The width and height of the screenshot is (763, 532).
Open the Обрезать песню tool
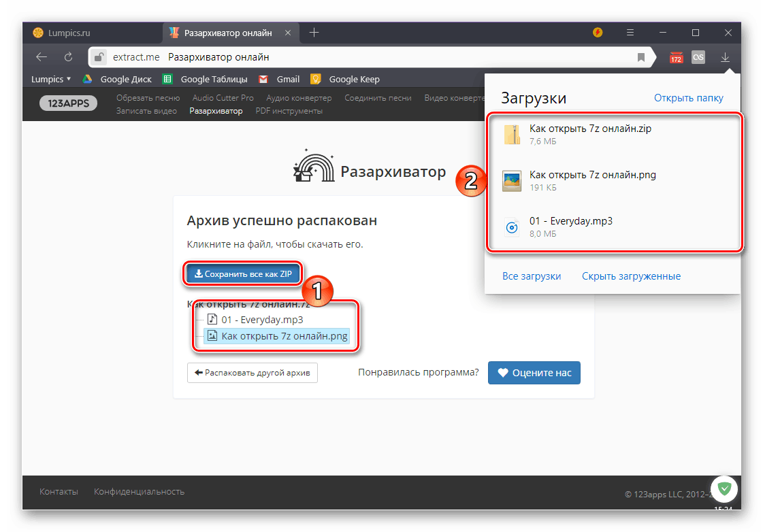[x=148, y=98]
